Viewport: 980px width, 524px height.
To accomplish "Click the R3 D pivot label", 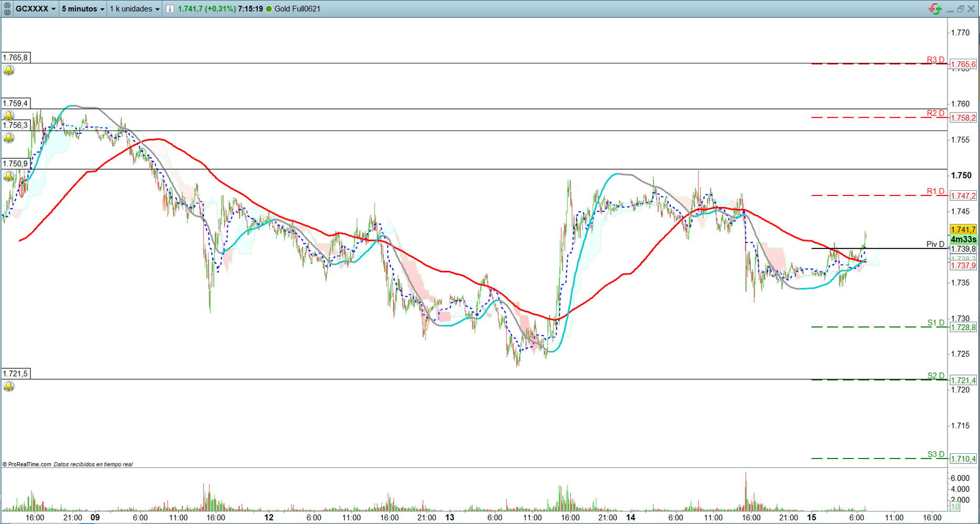I will [x=935, y=60].
